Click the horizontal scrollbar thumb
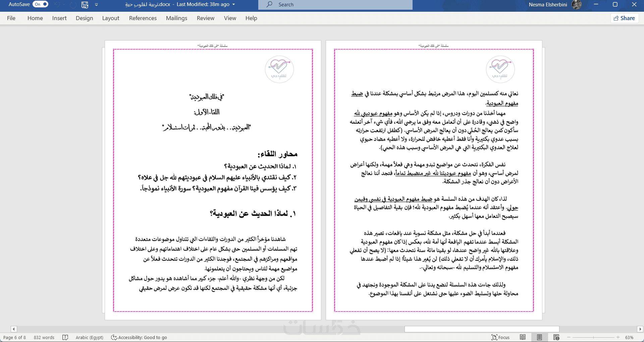This screenshot has width=644, height=342. tap(482, 329)
